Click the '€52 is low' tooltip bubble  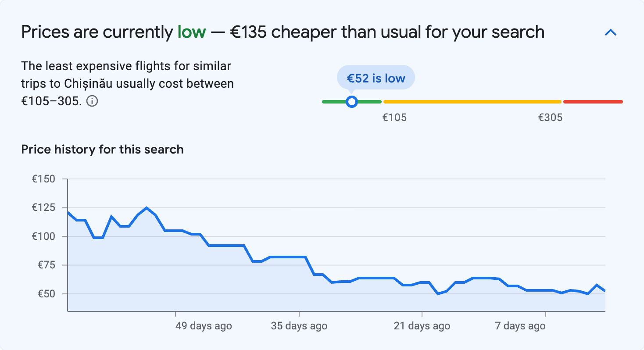[x=376, y=77]
